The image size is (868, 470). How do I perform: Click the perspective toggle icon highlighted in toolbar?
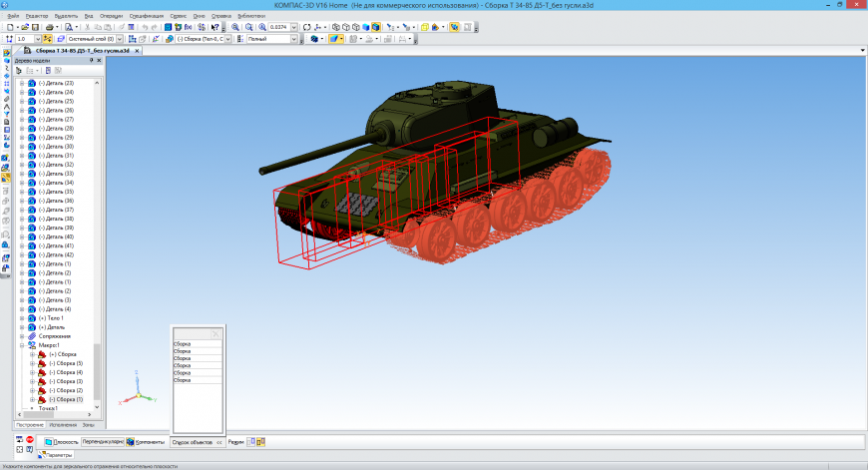[x=455, y=27]
